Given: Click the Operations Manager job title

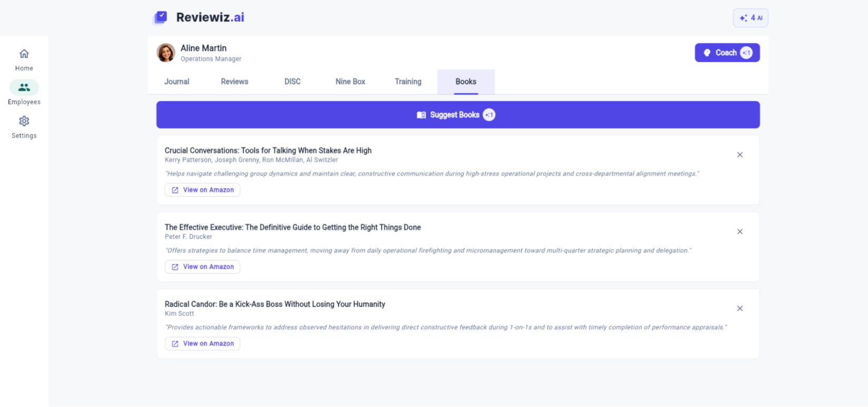Looking at the screenshot, I should (x=211, y=59).
